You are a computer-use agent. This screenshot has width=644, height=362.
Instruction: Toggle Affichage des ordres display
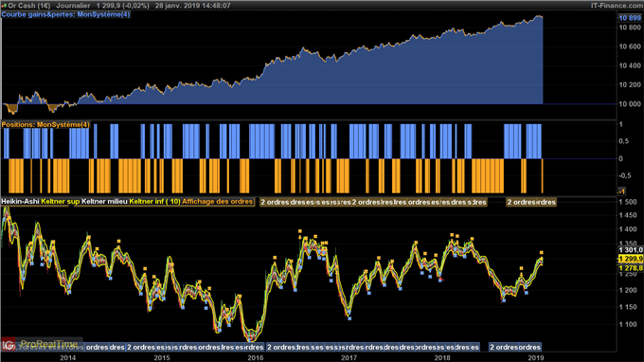(217, 201)
